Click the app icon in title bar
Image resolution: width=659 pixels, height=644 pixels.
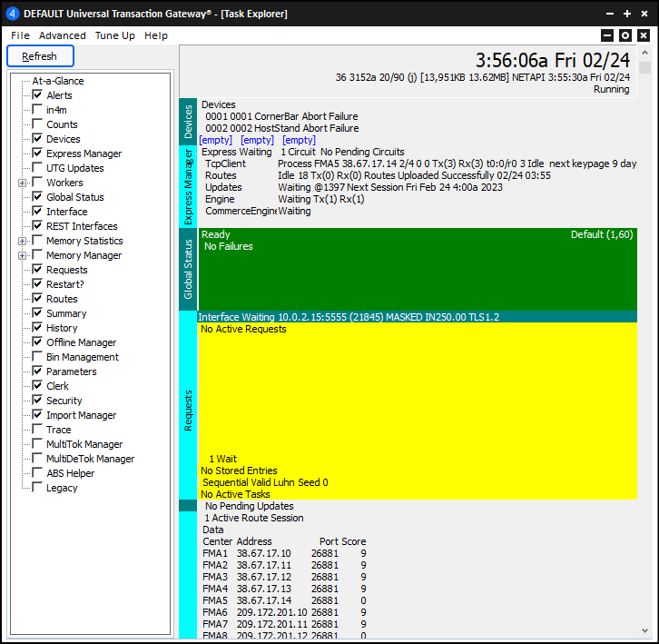tap(13, 14)
